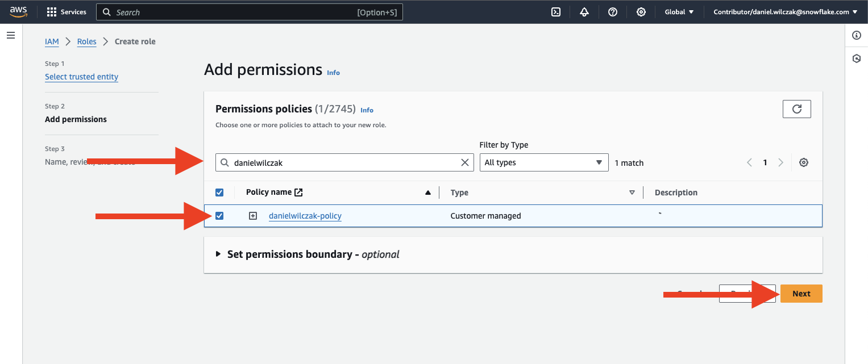The height and width of the screenshot is (364, 868).
Task: Open the Global region dropdown
Action: 679,12
